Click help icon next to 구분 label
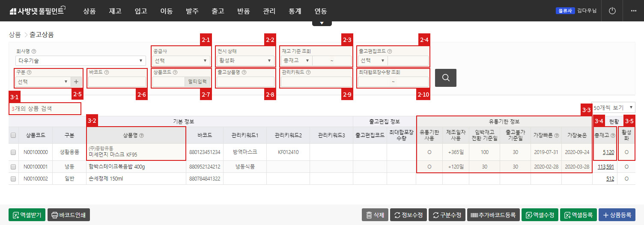This screenshot has height=225, width=644. click(x=29, y=72)
